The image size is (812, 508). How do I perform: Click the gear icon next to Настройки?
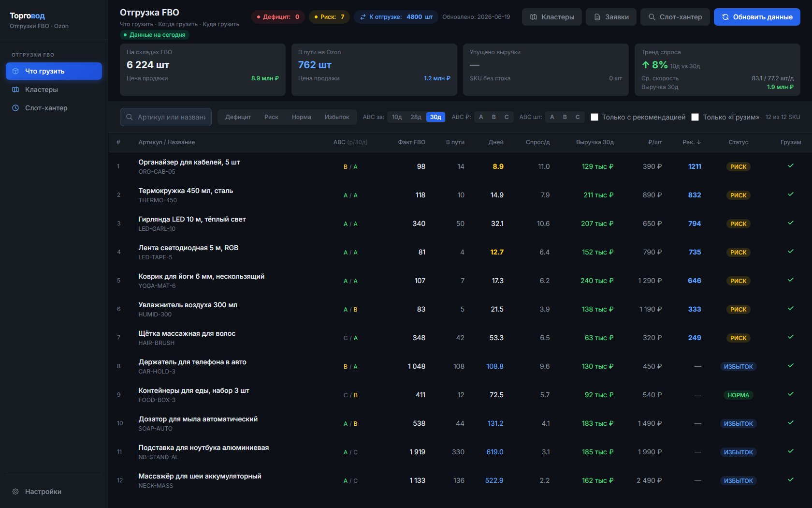[15, 492]
